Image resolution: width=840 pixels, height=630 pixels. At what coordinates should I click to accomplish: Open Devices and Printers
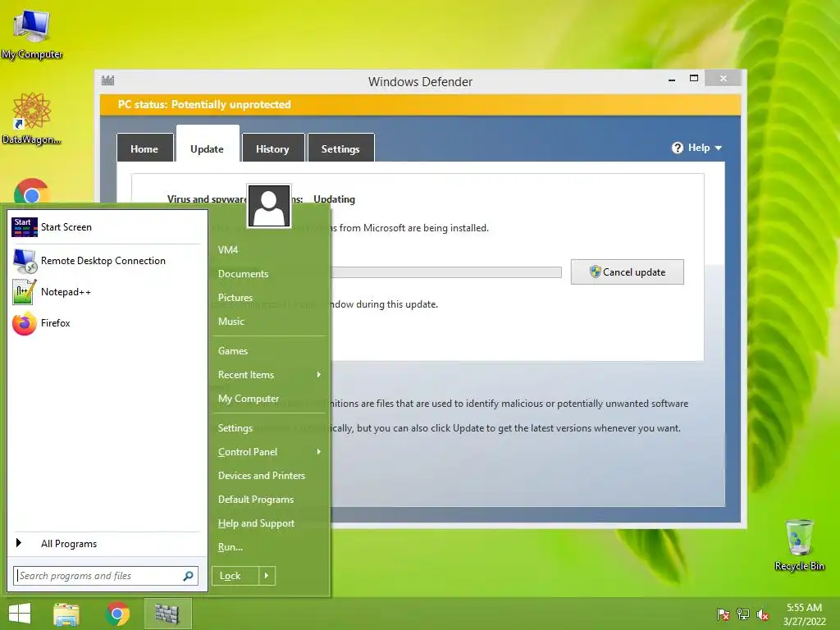coord(262,476)
